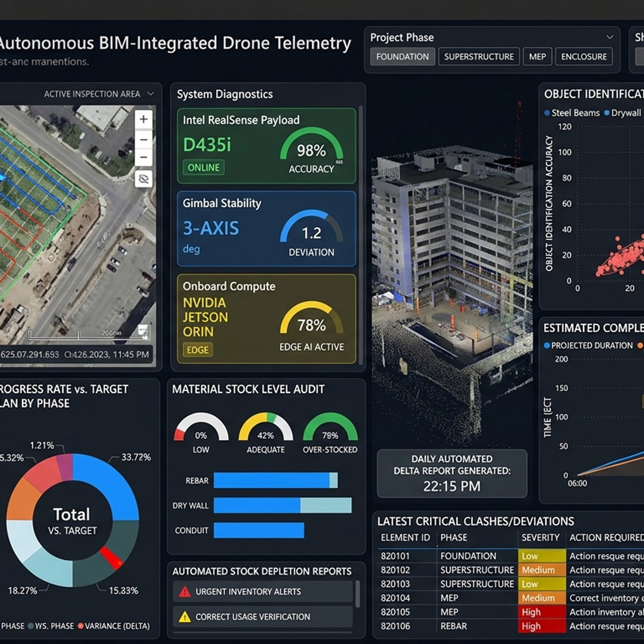The image size is (644, 644).
Task: Open URGENT INVENTORY ALERTS report
Action: pyautogui.click(x=263, y=592)
